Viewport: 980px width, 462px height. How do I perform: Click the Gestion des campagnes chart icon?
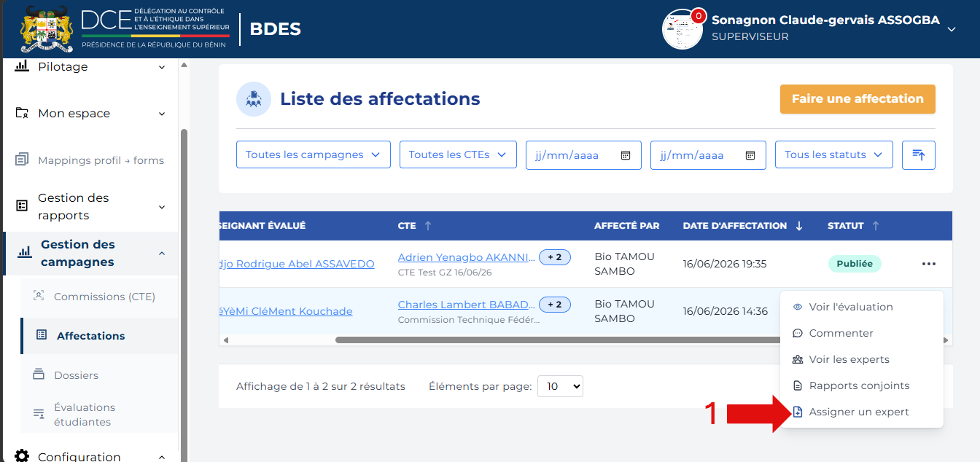pyautogui.click(x=25, y=252)
